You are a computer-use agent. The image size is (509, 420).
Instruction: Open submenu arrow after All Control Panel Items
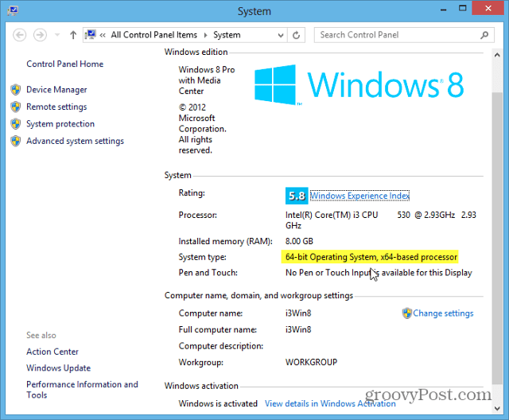pyautogui.click(x=205, y=35)
